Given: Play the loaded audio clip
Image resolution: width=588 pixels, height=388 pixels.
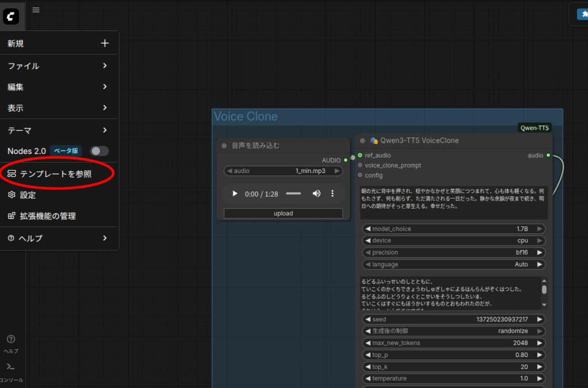Looking at the screenshot, I should pyautogui.click(x=234, y=194).
